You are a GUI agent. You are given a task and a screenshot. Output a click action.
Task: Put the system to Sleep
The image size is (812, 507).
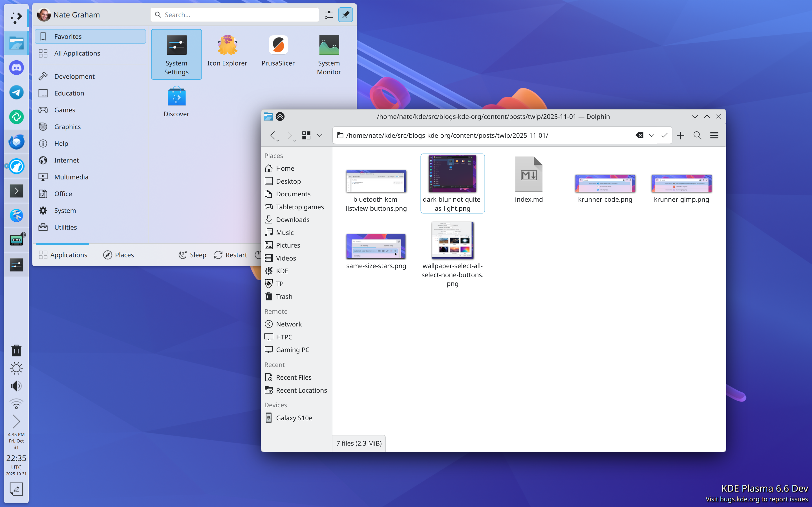tap(192, 255)
